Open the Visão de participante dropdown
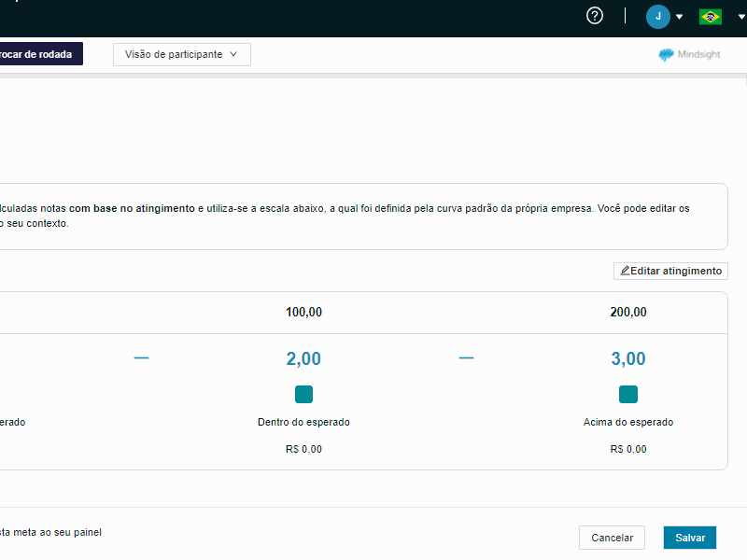Viewport: 747px width, 560px height. (x=182, y=54)
